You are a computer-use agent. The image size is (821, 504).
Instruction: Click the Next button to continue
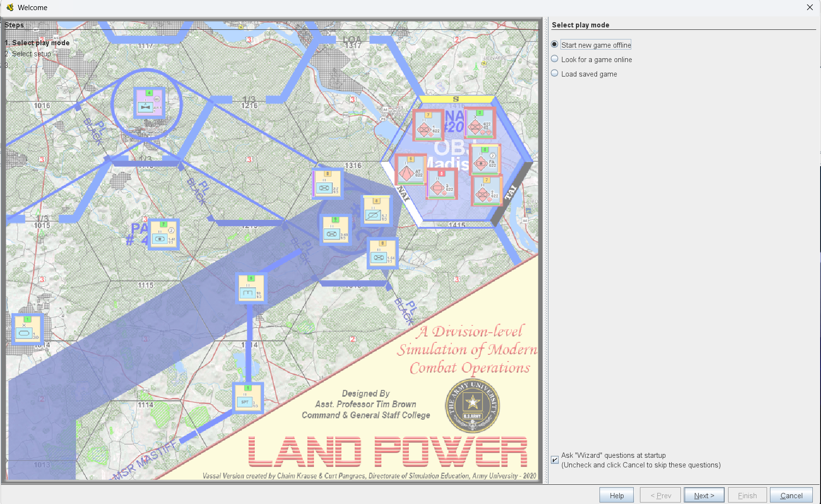tap(704, 495)
